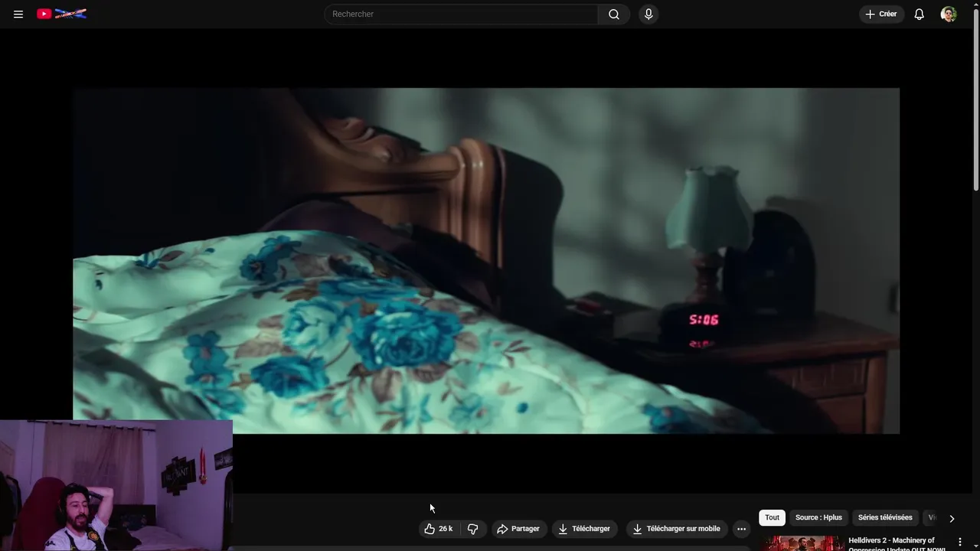Share the video via Partager
980x551 pixels.
tap(518, 529)
